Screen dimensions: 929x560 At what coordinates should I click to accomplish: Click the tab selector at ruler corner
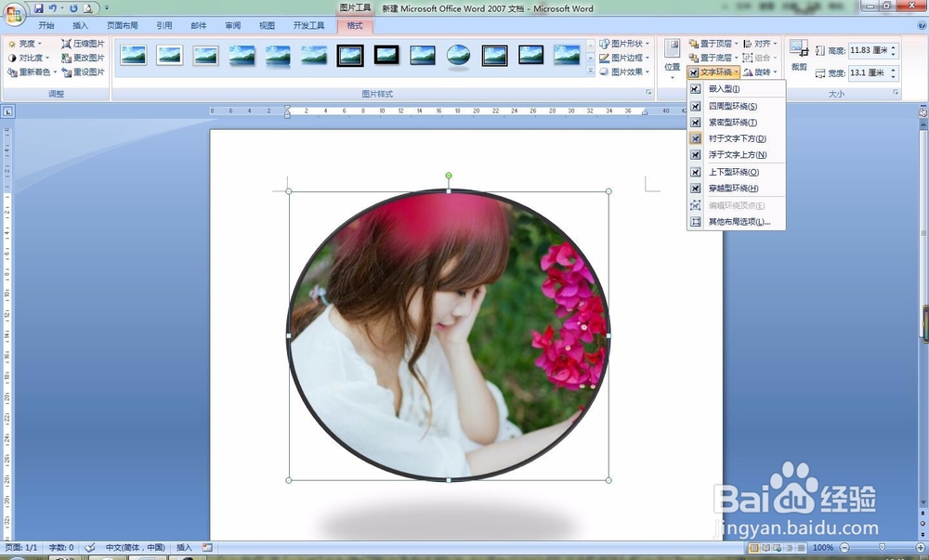[x=7, y=111]
